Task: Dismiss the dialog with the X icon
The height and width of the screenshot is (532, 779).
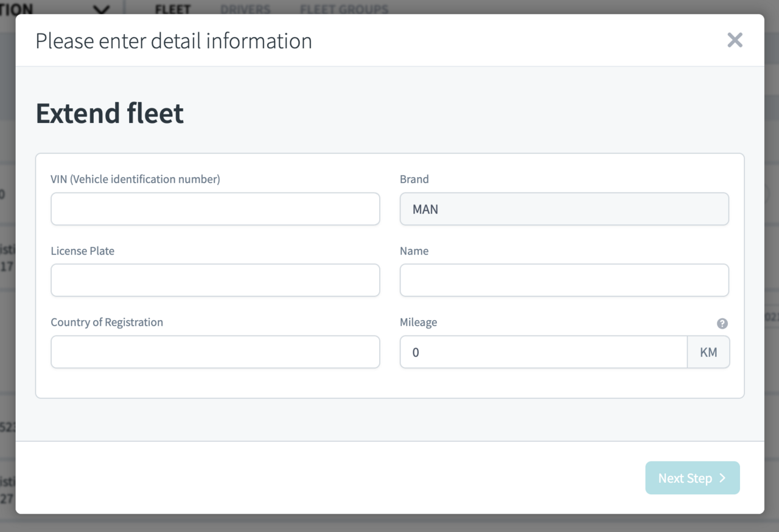Action: (735, 40)
